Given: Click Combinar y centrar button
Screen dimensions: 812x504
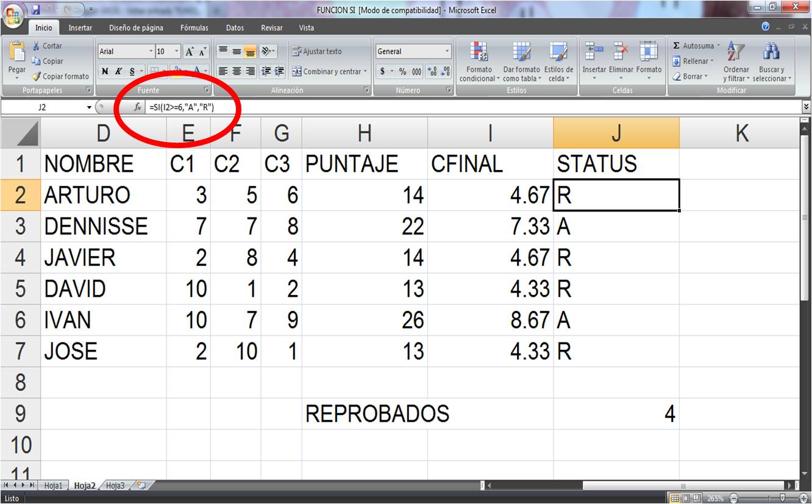Looking at the screenshot, I should click(x=327, y=72).
